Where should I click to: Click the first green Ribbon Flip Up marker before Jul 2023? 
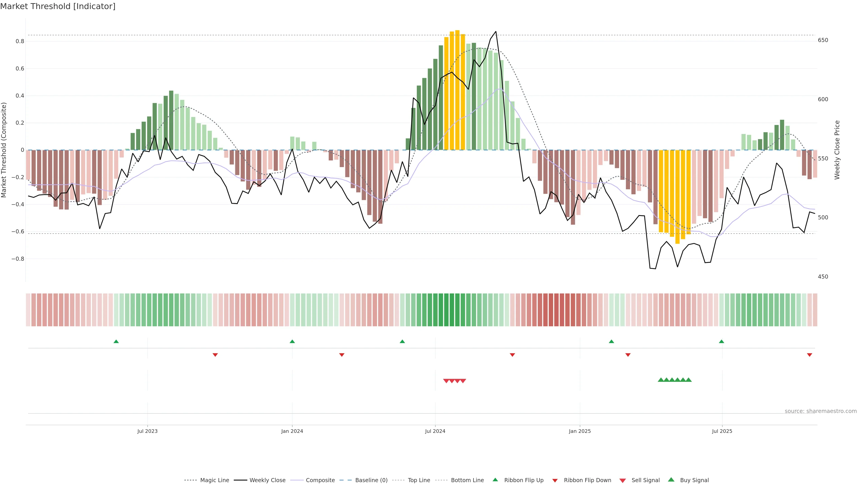pyautogui.click(x=116, y=342)
